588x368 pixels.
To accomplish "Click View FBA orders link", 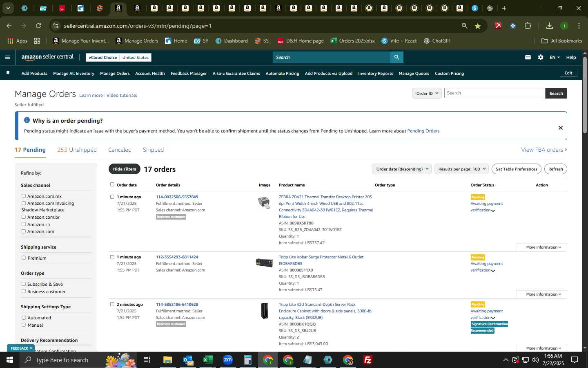I will (x=544, y=150).
